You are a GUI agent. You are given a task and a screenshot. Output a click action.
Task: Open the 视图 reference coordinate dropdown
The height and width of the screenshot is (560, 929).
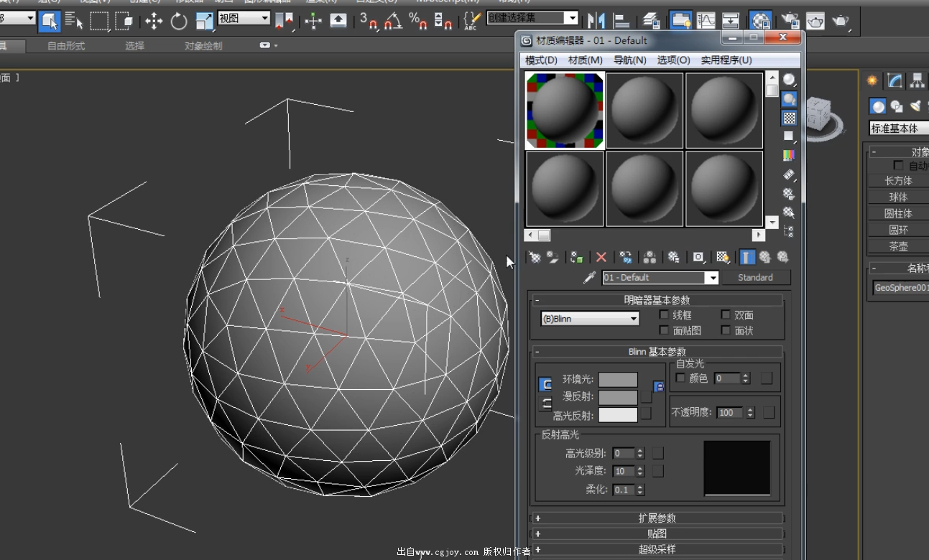pyautogui.click(x=244, y=18)
